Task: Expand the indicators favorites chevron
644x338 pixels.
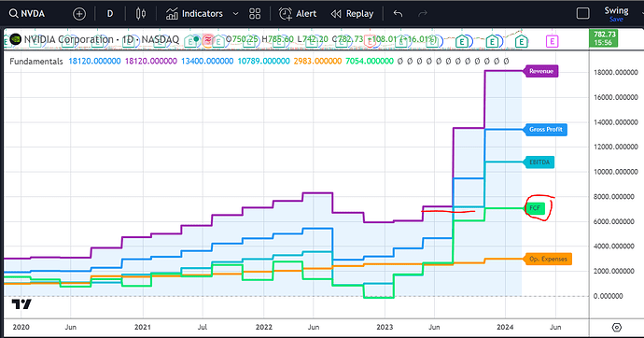Action: coord(235,14)
